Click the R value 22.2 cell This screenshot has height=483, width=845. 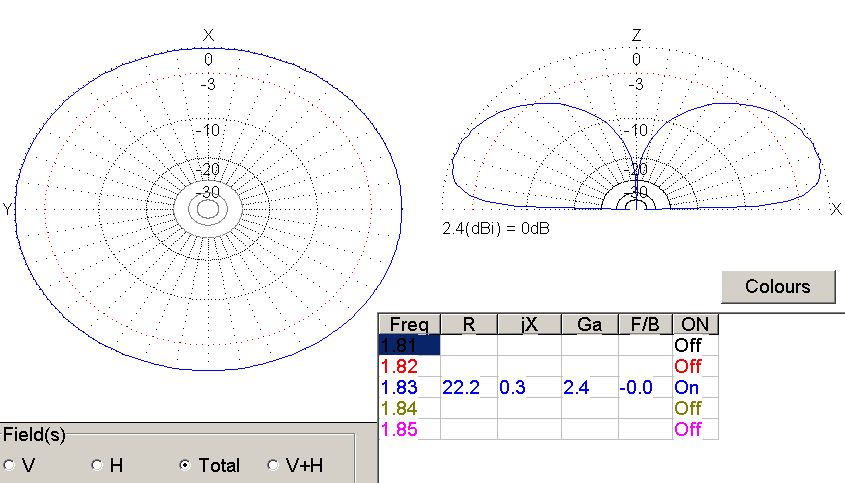coord(468,387)
